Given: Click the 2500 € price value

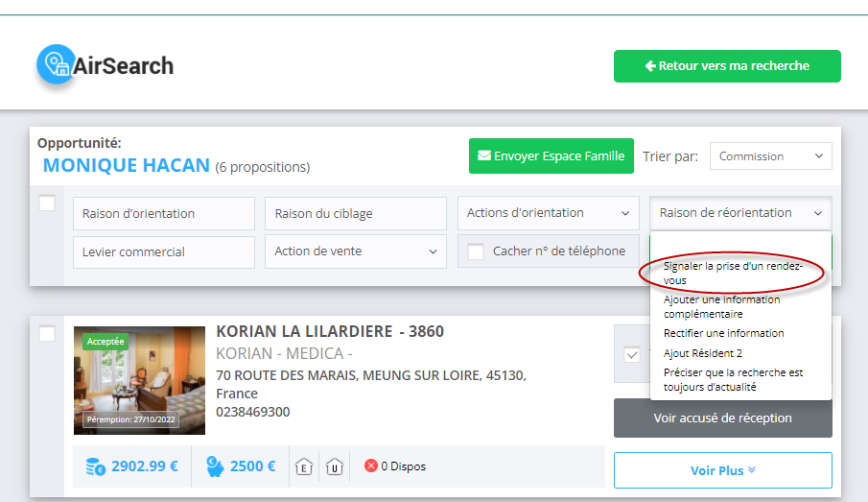Looking at the screenshot, I should 252,466.
